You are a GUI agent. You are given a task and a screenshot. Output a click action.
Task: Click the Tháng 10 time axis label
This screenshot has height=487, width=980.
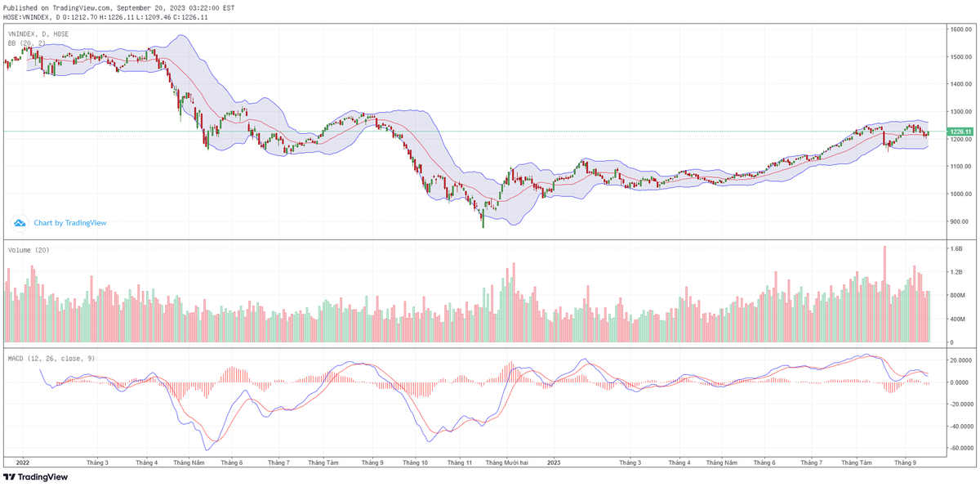pyautogui.click(x=414, y=462)
